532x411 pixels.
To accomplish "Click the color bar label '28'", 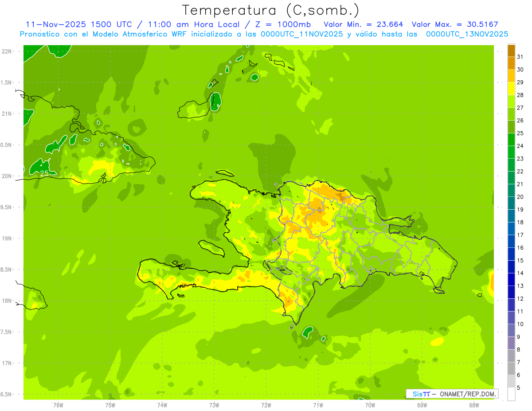I will pos(521,95).
